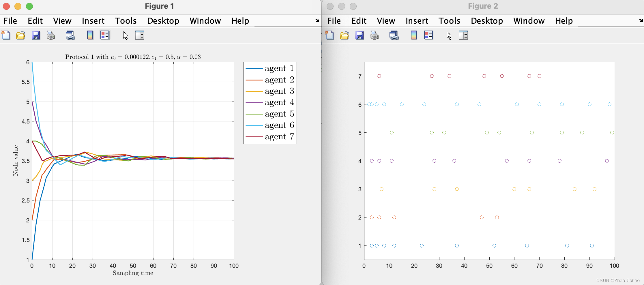644x285 pixels.
Task: Click New Figure icon in Figure 1 toolbar
Action: point(6,35)
